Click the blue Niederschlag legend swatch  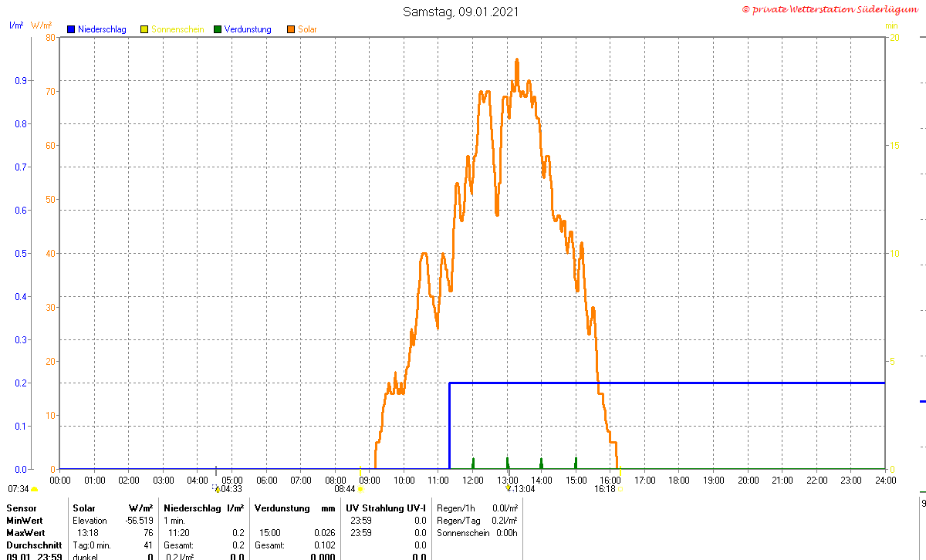pyautogui.click(x=71, y=29)
